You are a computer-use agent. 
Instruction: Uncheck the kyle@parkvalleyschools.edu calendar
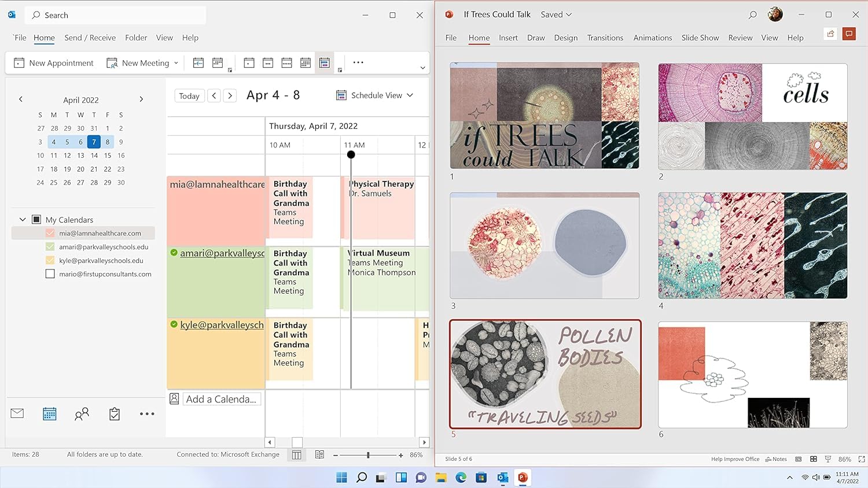[50, 260]
